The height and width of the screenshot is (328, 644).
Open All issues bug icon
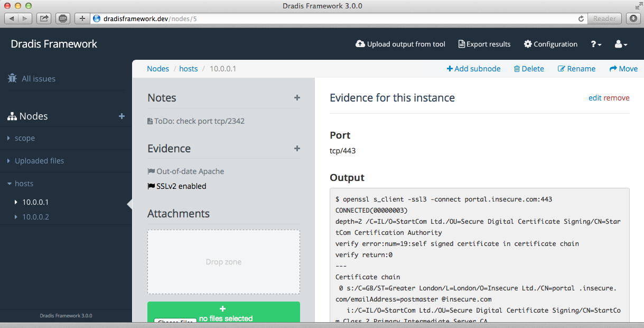pos(12,78)
